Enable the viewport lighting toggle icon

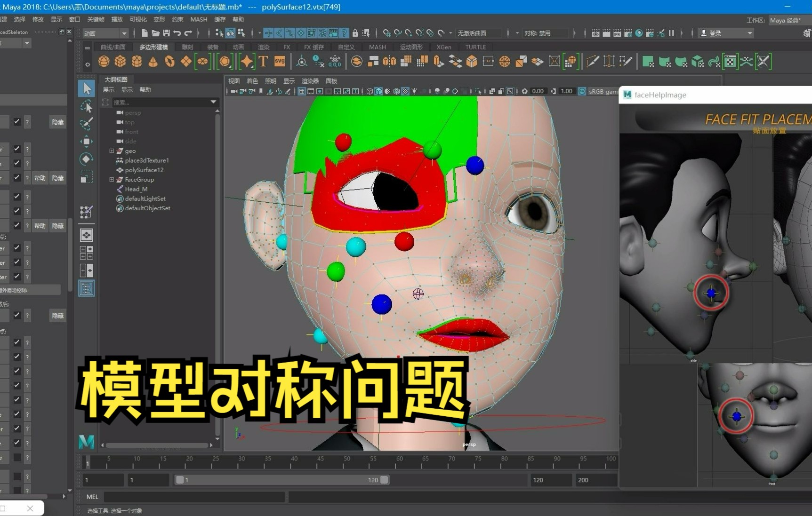click(414, 91)
